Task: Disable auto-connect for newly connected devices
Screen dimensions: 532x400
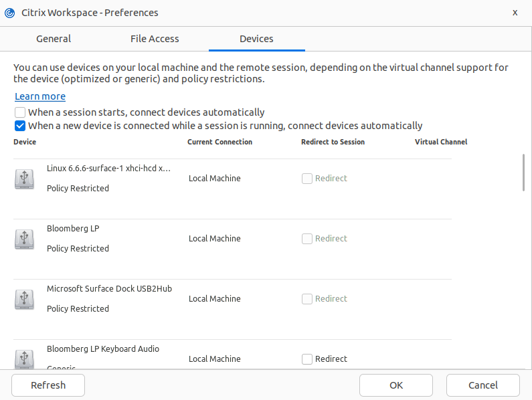Action: point(21,126)
